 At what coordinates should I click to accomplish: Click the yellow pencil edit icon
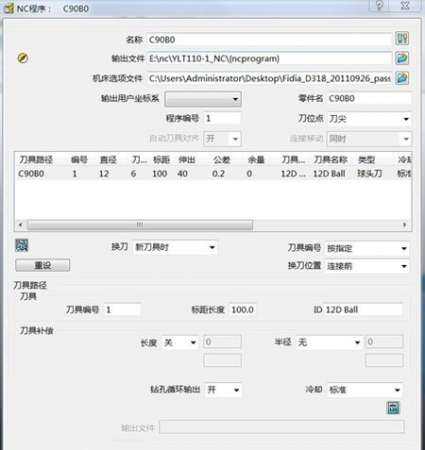22,58
